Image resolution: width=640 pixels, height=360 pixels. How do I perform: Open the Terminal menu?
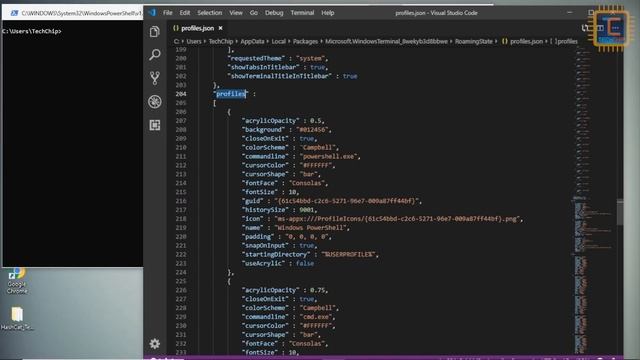[x=302, y=13]
